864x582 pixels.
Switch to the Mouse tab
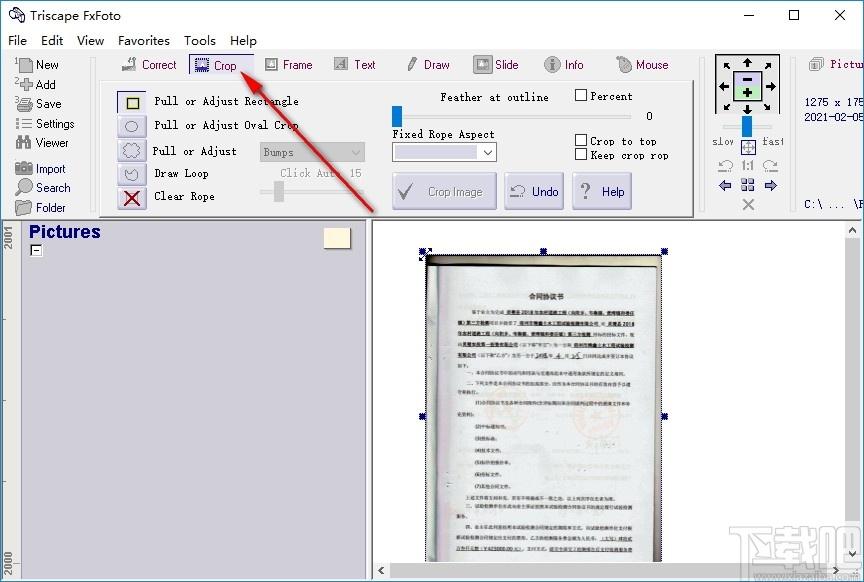point(642,64)
